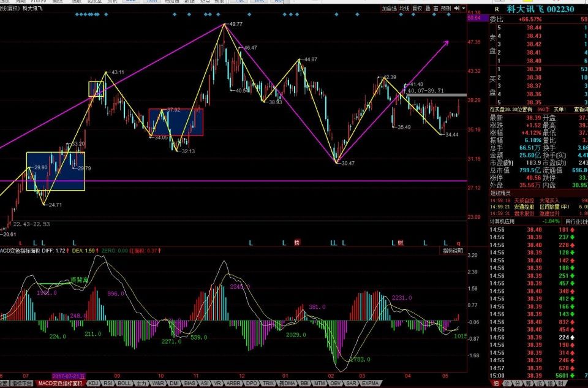Click the 预测 forecast button
Viewport: 588px width, 388px height.
445,9
